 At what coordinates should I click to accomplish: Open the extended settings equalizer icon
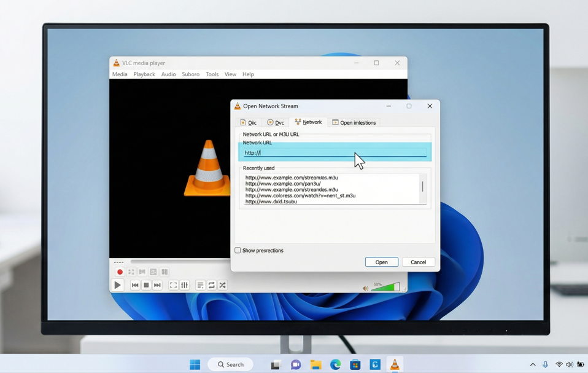[185, 285]
